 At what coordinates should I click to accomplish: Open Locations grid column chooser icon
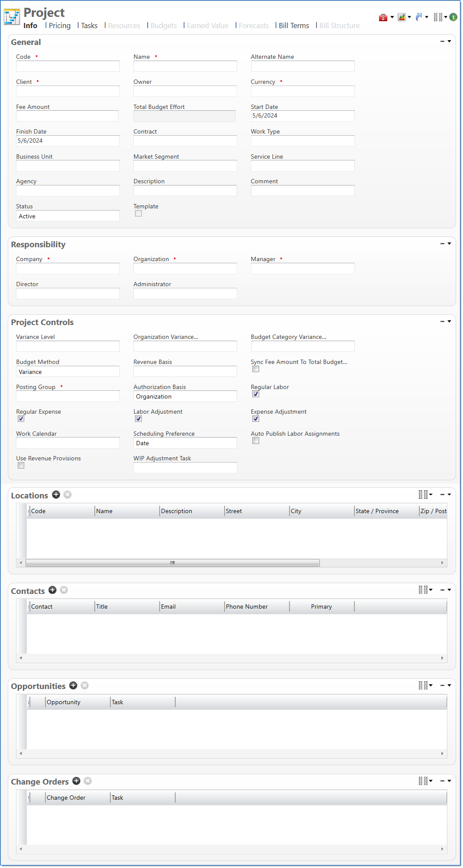pos(424,495)
